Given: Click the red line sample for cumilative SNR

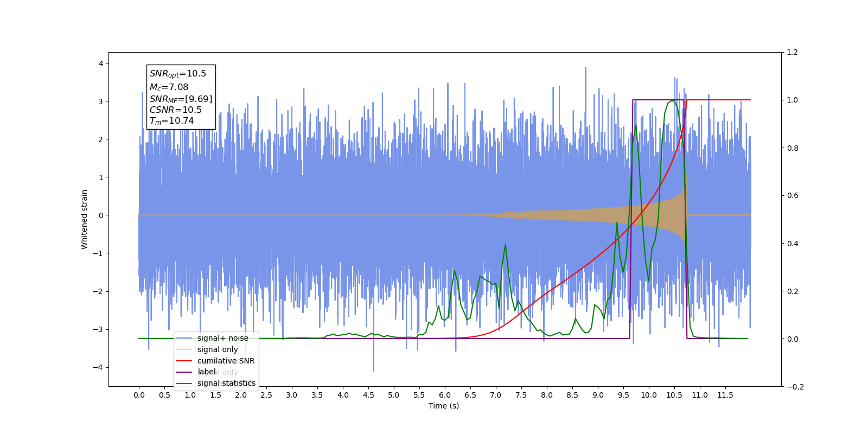Looking at the screenshot, I should (x=184, y=361).
